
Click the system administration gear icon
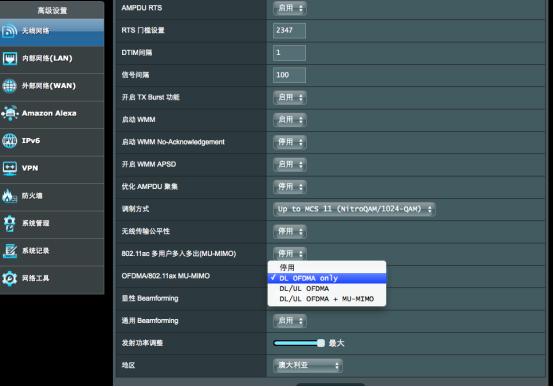click(10, 223)
